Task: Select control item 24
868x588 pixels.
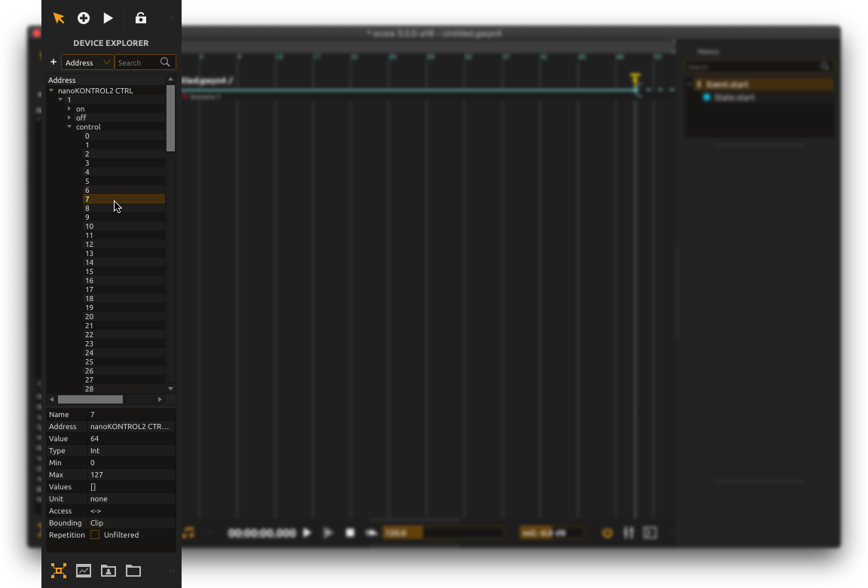Action: pos(124,353)
